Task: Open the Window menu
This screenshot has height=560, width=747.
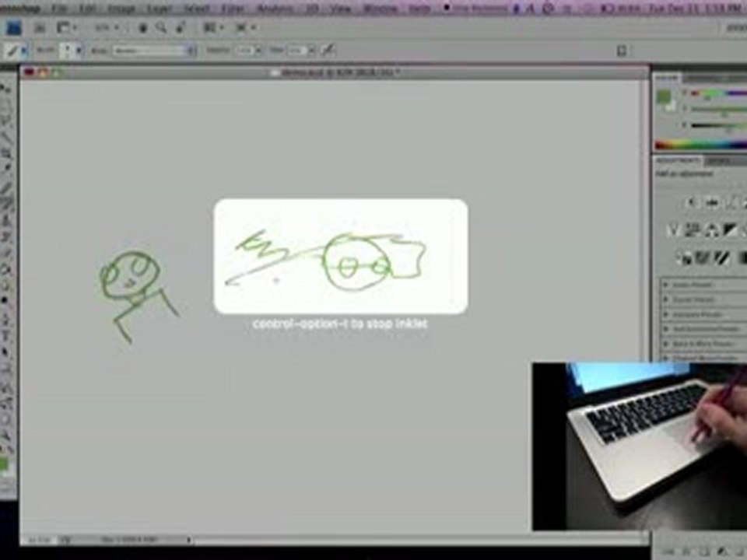Action: point(381,9)
